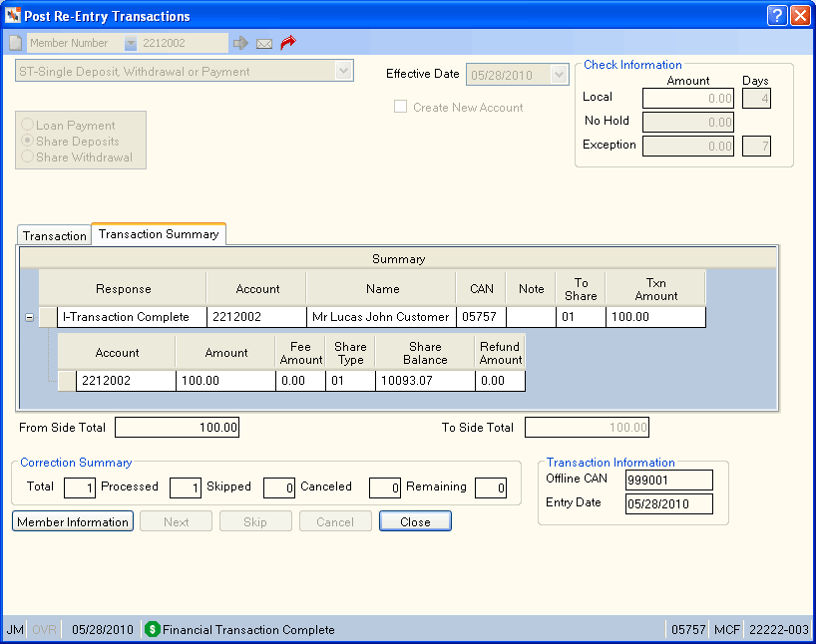Open Effective Date dropdown
816x644 pixels.
[559, 75]
